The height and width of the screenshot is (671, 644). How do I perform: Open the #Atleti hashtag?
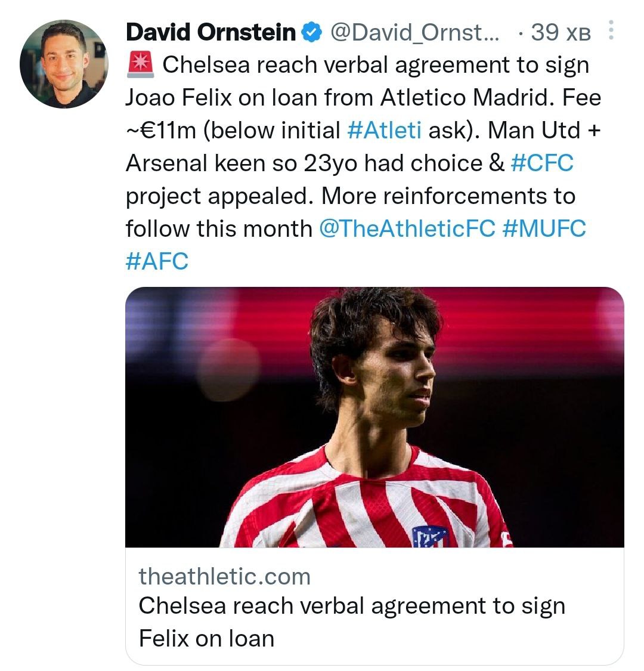pos(384,130)
